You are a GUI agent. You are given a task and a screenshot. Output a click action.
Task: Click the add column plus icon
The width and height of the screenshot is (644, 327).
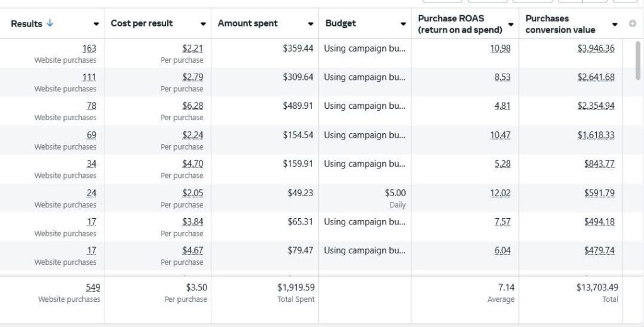click(x=632, y=24)
